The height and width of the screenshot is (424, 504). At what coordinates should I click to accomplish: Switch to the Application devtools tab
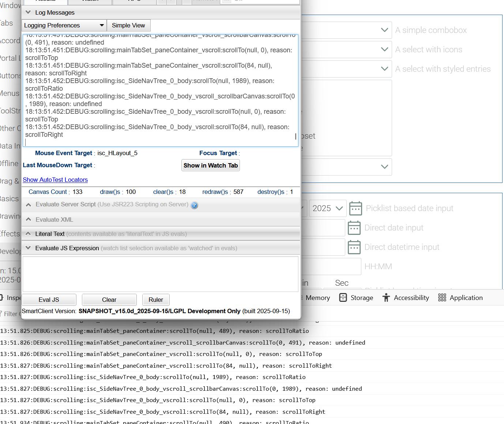460,298
